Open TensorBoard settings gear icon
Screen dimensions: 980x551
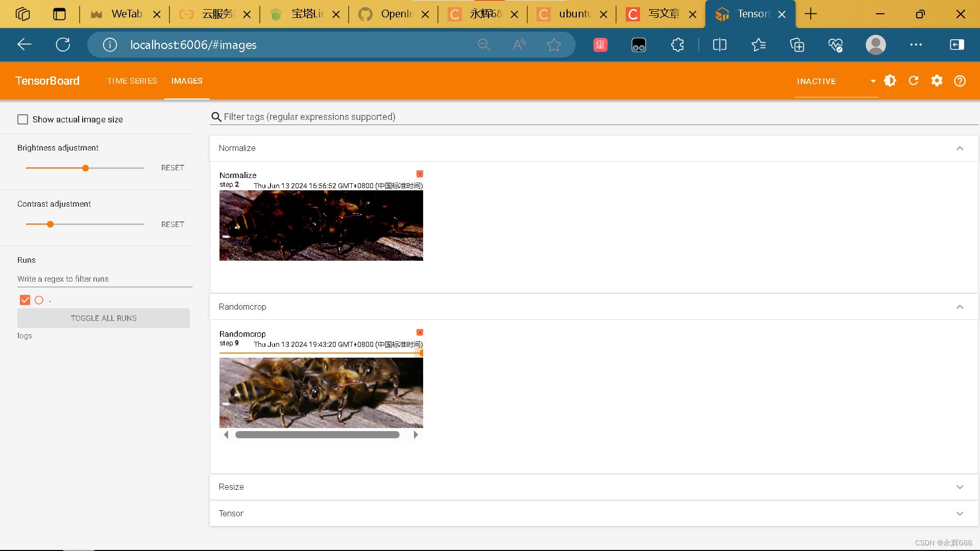coord(937,81)
